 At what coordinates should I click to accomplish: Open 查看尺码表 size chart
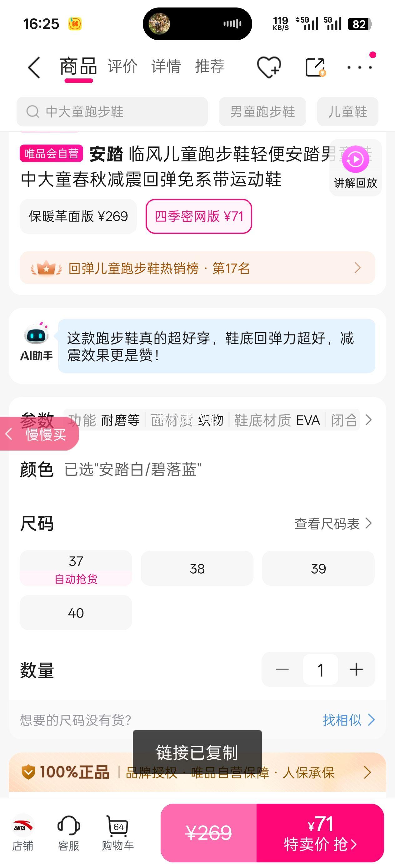[333, 524]
